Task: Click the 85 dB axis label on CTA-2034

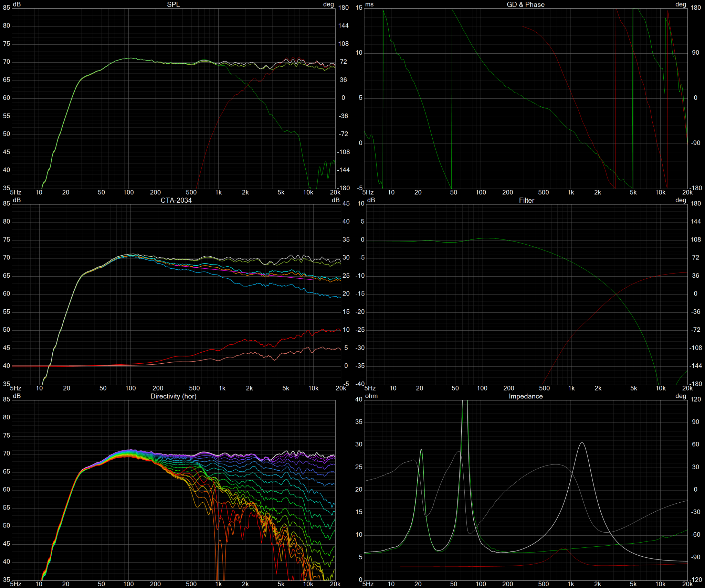Action: (x=7, y=203)
